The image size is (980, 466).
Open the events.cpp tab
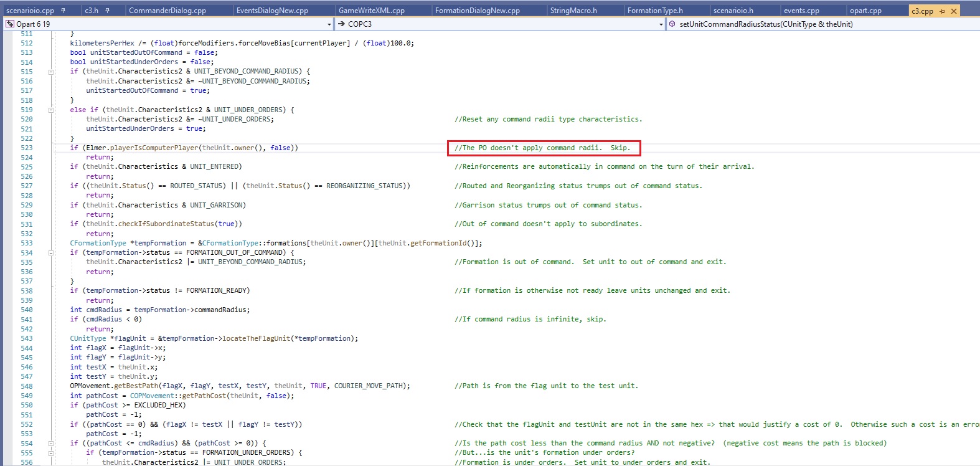pos(801,11)
